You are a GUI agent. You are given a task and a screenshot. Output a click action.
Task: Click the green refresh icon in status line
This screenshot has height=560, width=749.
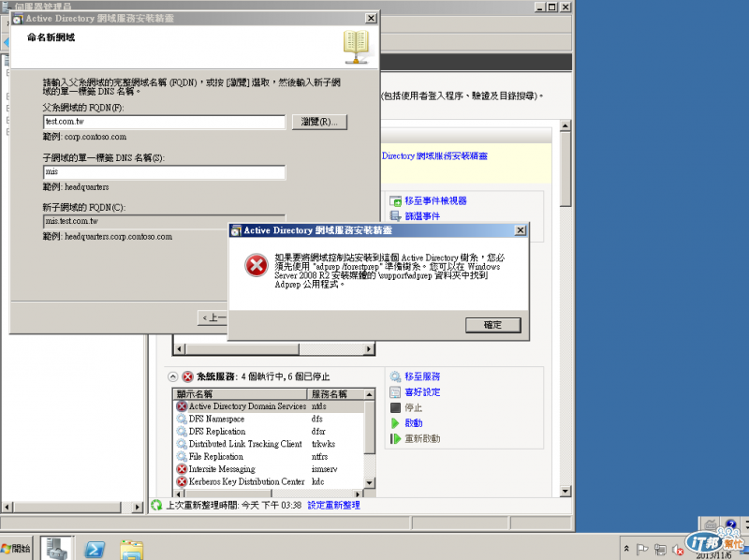[x=156, y=505]
